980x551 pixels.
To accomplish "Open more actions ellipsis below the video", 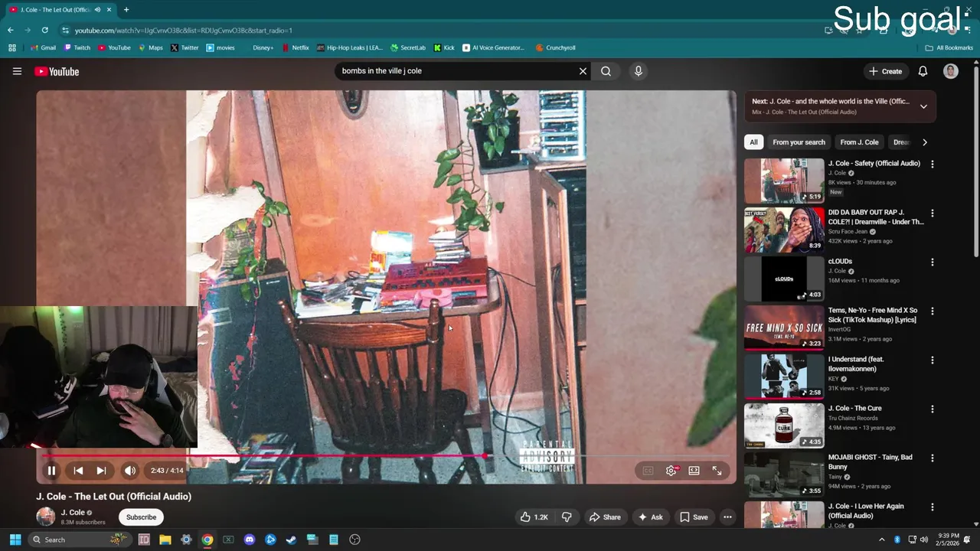I will pyautogui.click(x=727, y=517).
